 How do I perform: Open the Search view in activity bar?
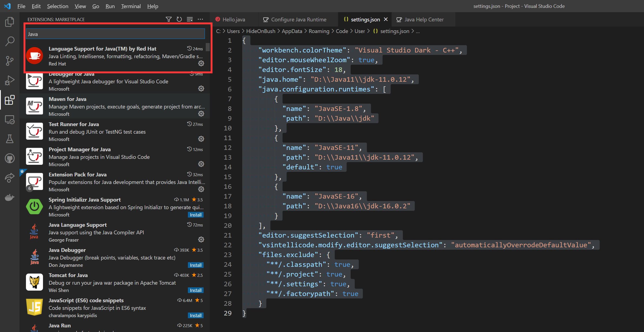pos(10,41)
